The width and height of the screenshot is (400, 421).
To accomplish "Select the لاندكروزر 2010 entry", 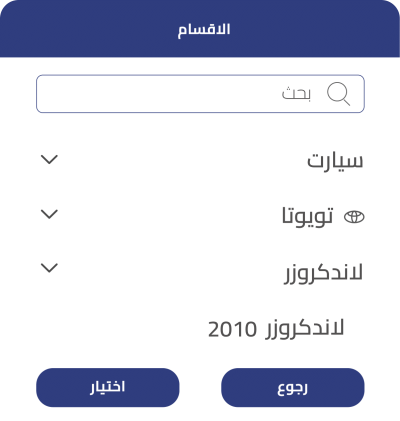I will tap(276, 329).
